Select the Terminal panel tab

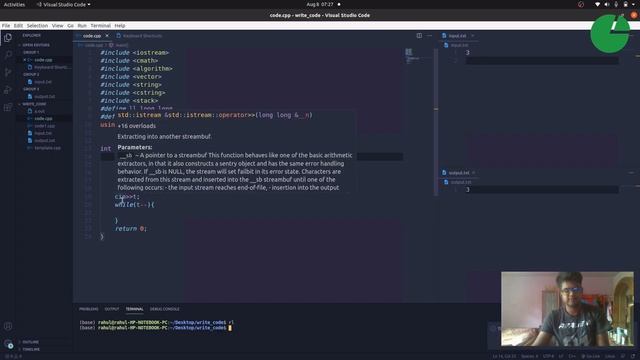(134, 309)
